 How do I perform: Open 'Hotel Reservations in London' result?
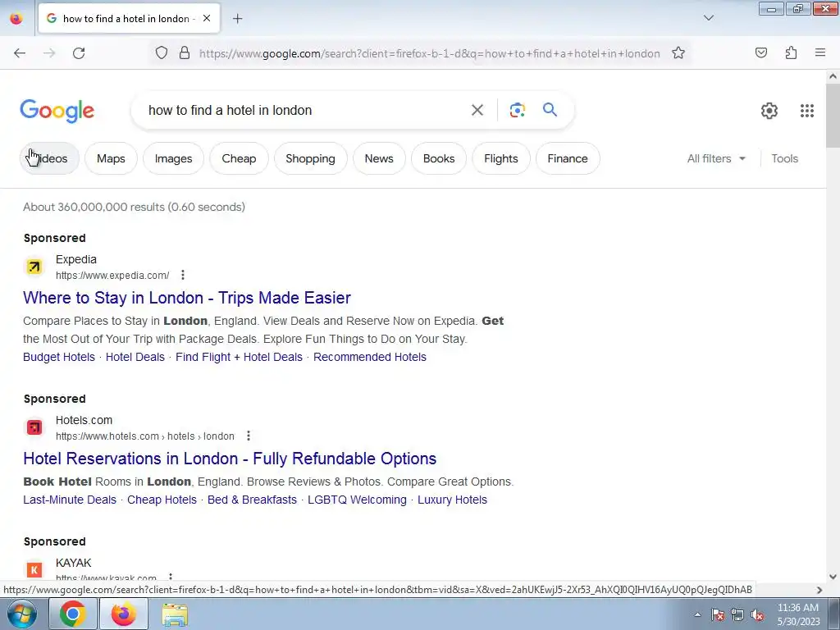click(x=230, y=458)
